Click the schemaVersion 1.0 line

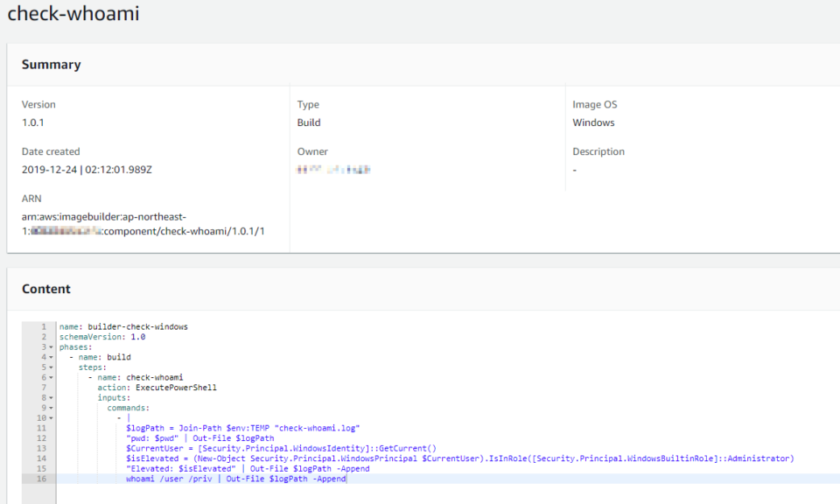tap(102, 337)
